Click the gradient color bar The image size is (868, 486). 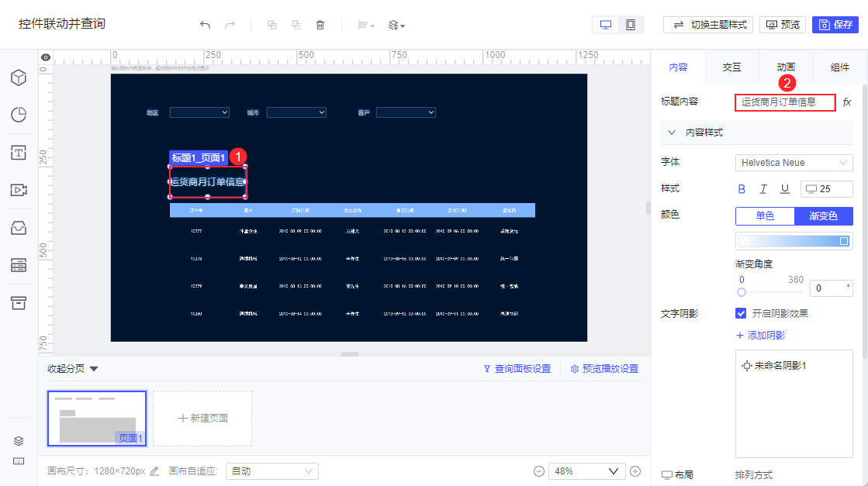pos(794,241)
